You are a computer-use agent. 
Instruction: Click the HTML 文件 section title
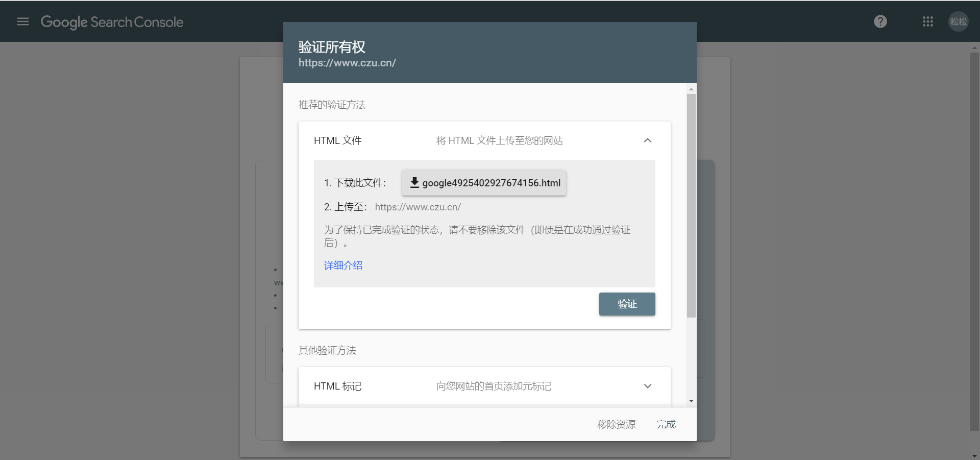337,140
